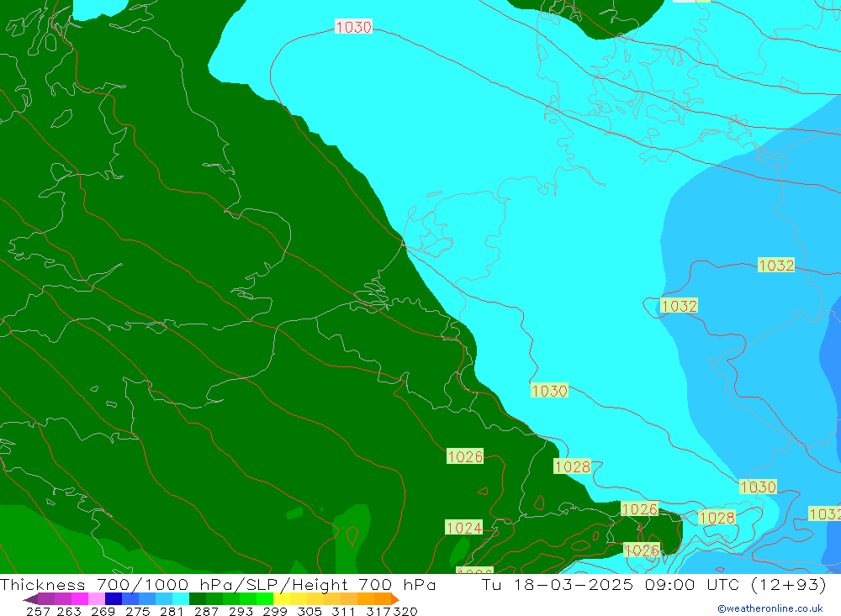Pick the darkest green legend swatch
The width and height of the screenshot is (841, 616).
click(198, 599)
